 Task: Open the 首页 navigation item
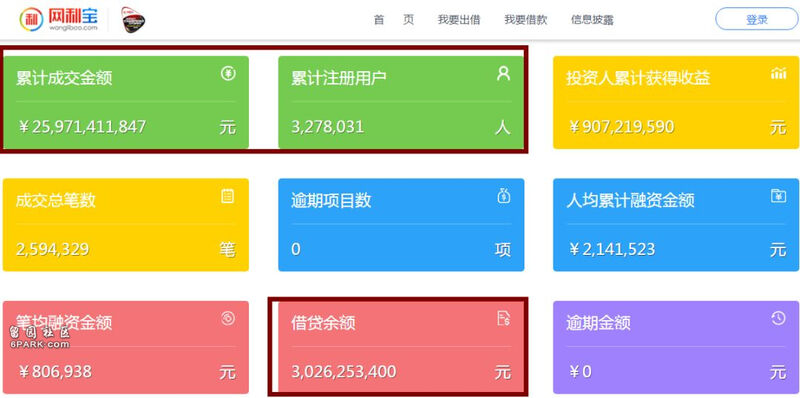click(x=394, y=20)
